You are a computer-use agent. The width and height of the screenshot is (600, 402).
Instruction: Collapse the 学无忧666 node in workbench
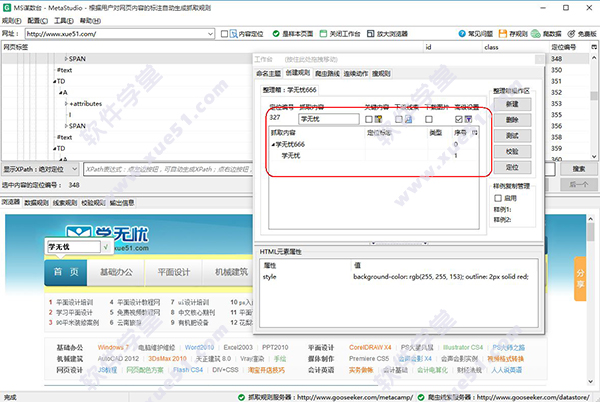pyautogui.click(x=273, y=145)
